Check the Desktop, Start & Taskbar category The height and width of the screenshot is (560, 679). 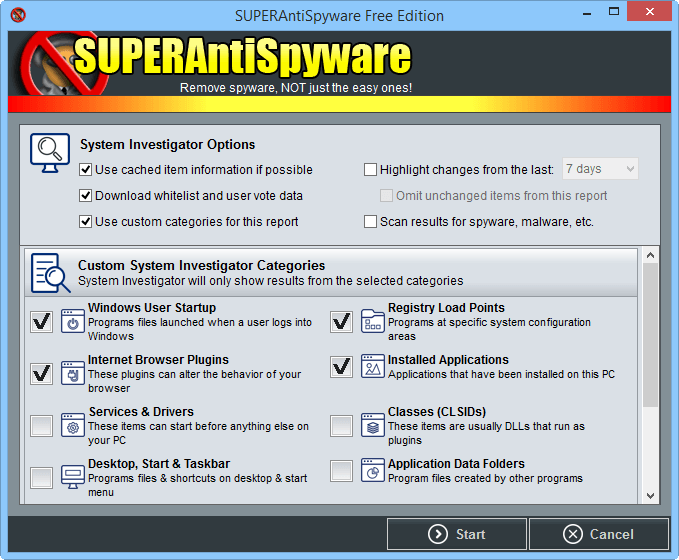42,478
